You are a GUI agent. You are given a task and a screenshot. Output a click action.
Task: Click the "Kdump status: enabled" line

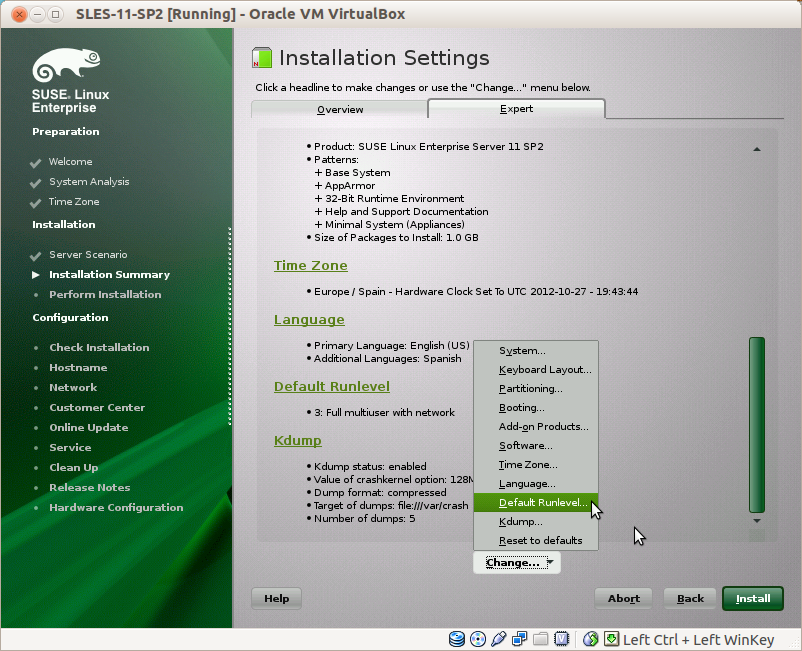(370, 466)
